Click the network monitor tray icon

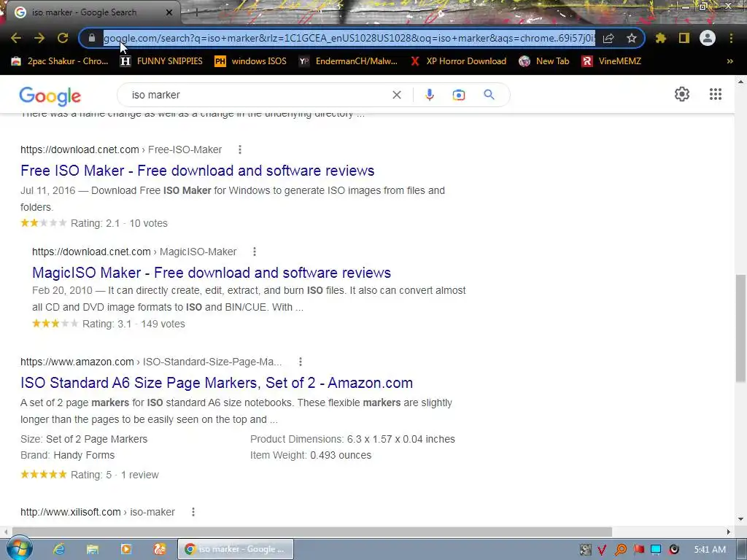coord(656,550)
